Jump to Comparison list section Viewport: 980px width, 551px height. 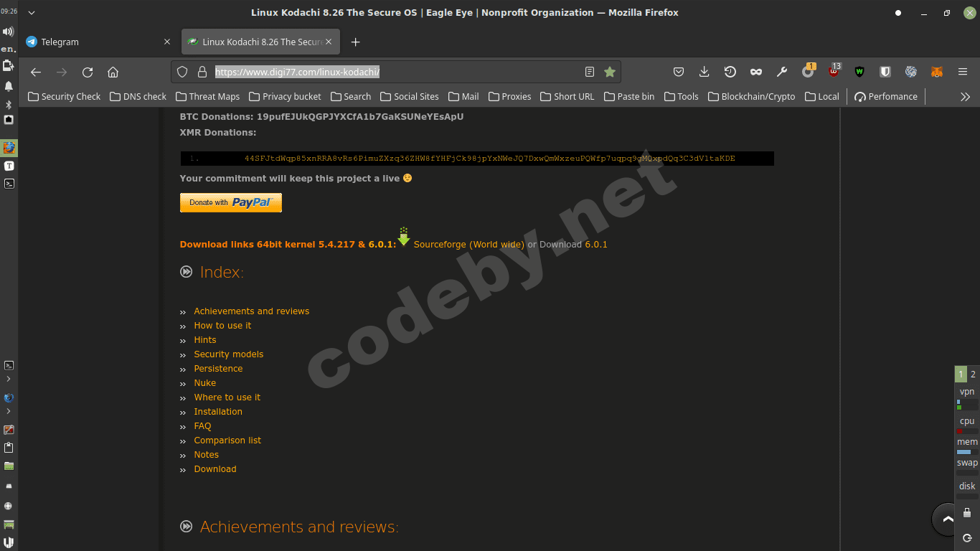(x=227, y=441)
